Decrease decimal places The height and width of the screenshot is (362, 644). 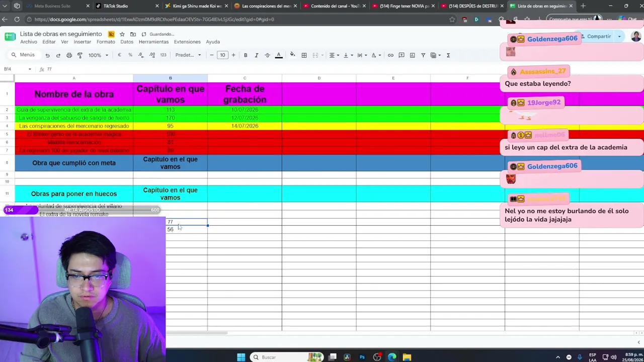click(x=141, y=55)
